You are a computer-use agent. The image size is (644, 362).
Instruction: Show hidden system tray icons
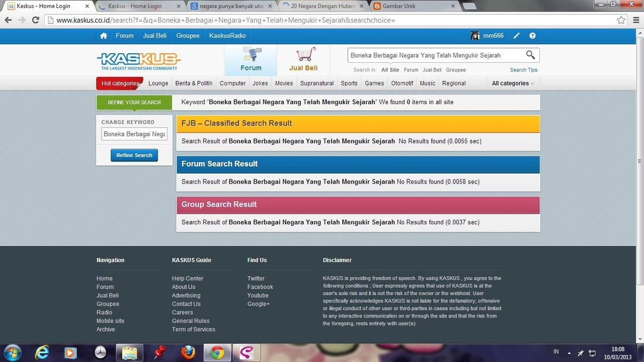[x=569, y=353]
